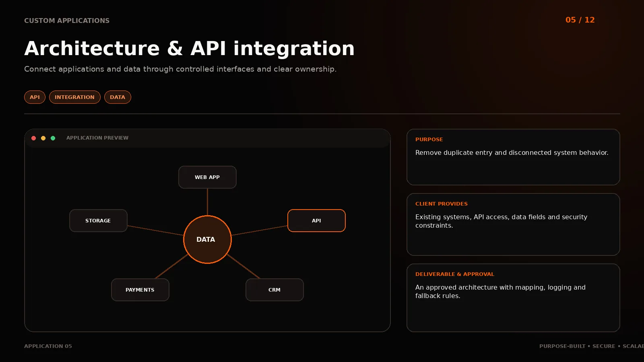Click the slide counter 05 / 12
644x362 pixels.
point(580,20)
